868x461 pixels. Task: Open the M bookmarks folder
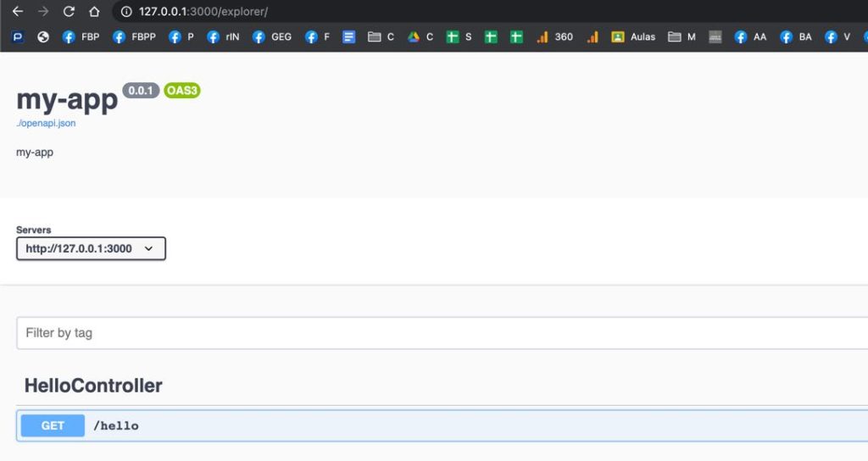click(x=682, y=37)
